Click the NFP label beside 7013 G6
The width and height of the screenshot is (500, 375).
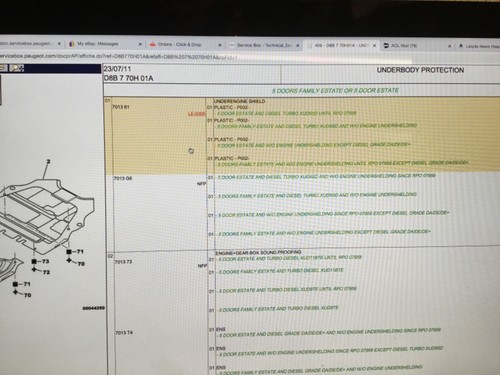[202, 184]
